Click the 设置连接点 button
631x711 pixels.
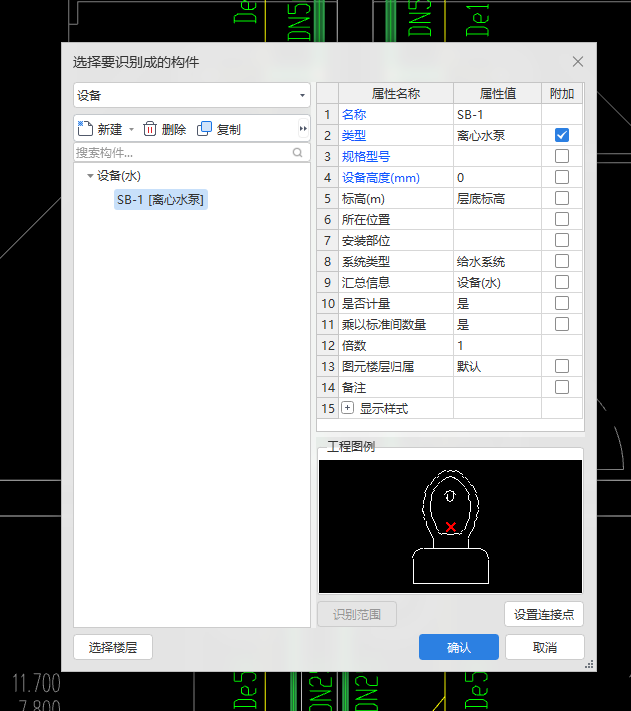pos(544,614)
